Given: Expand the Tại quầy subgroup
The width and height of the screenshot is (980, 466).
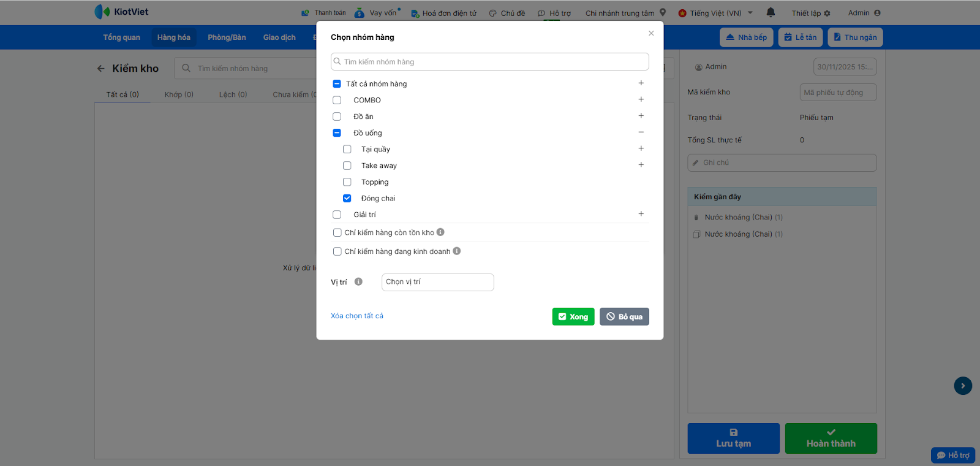Looking at the screenshot, I should tap(641, 148).
